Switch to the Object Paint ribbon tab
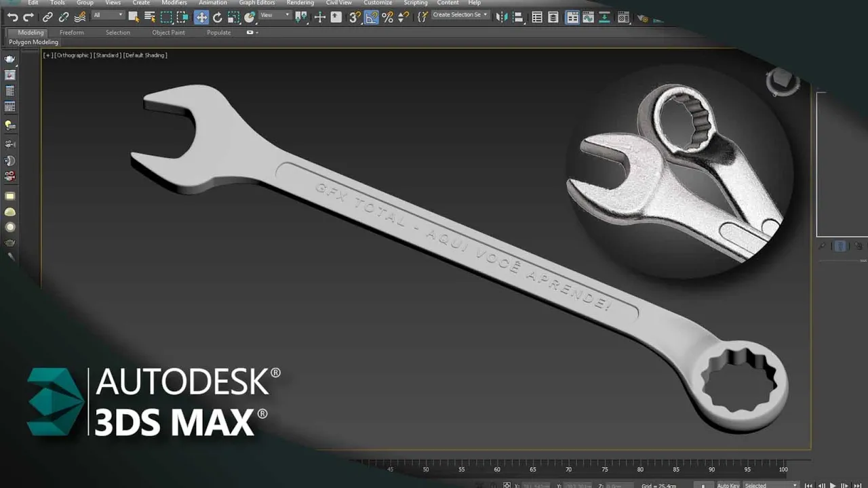Viewport: 868px width, 488px height. click(168, 33)
